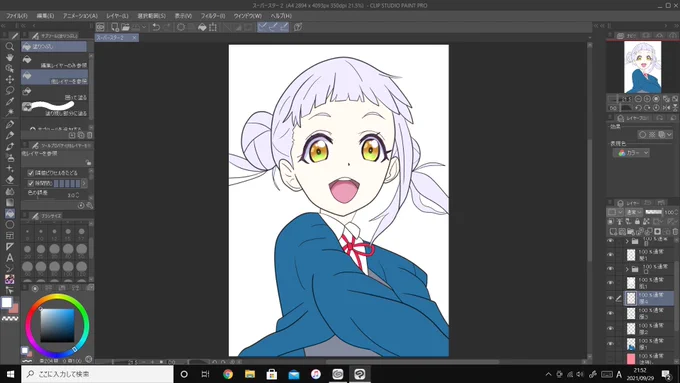
Task: Select the 他レイヤーを参照 sub tool
Action: coord(55,77)
